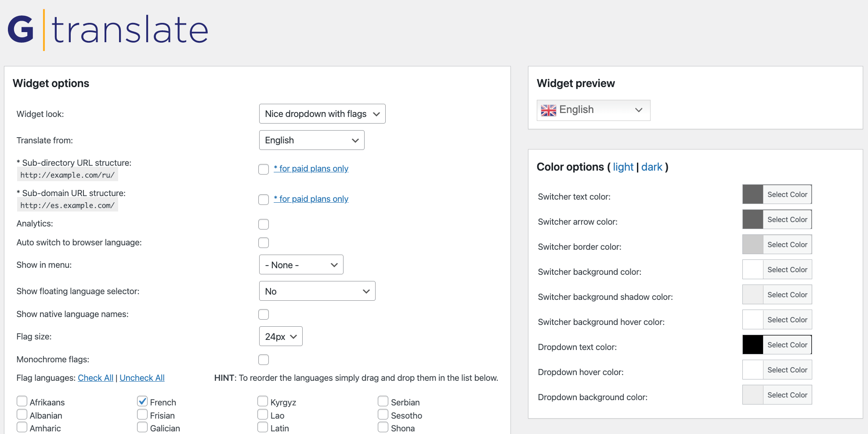Expand the English dropdown in widget preview
Screen dimensions: 868x434
pyautogui.click(x=638, y=110)
